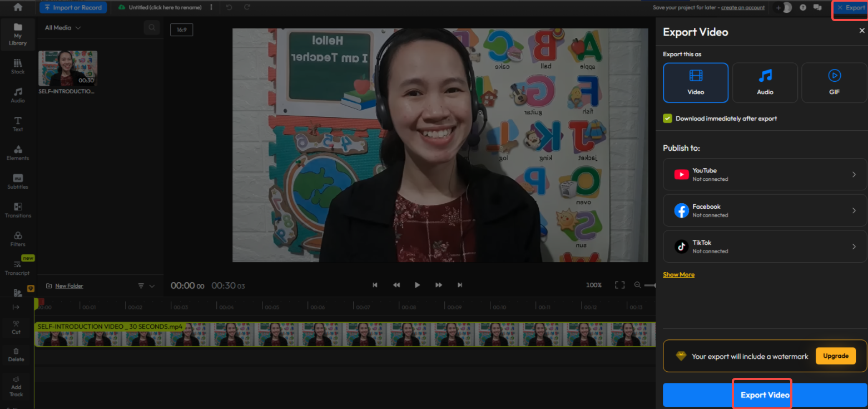
Task: Click the create an account link
Action: [743, 7]
